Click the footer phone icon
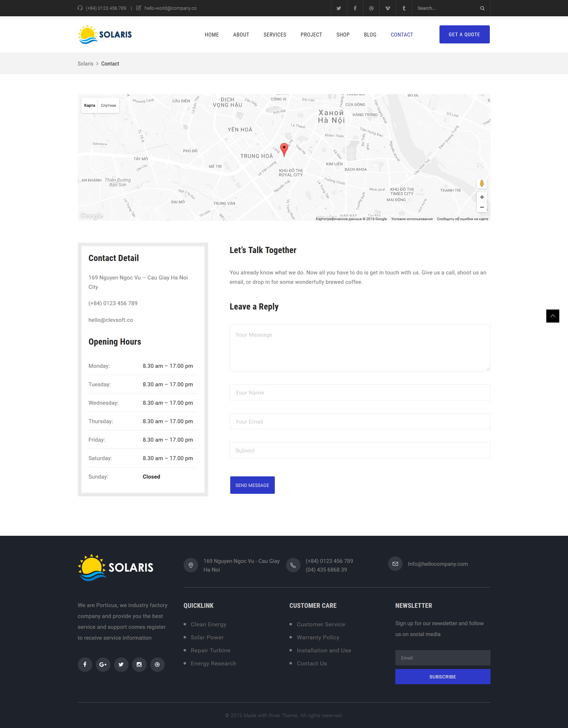568x728 pixels. tap(293, 565)
